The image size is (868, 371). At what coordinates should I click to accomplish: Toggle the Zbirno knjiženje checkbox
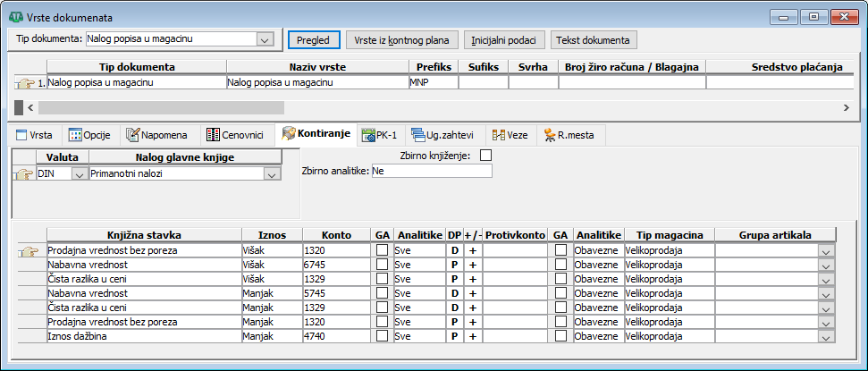(486, 156)
